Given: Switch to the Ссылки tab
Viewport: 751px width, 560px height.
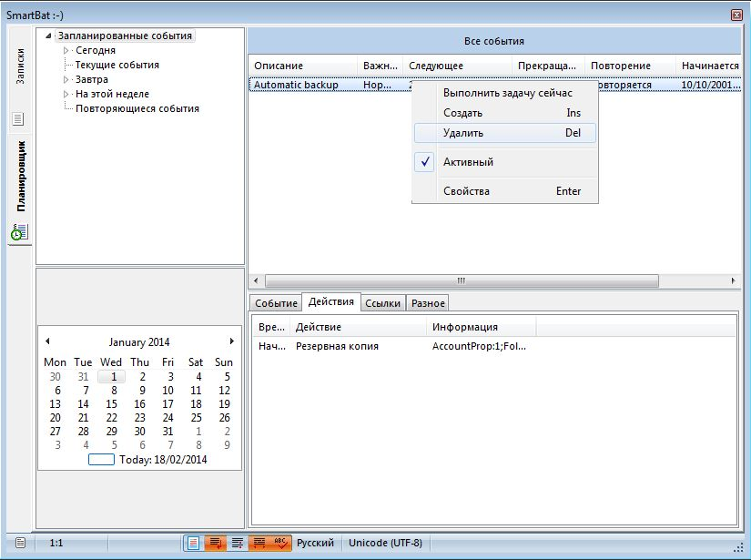Looking at the screenshot, I should point(382,303).
